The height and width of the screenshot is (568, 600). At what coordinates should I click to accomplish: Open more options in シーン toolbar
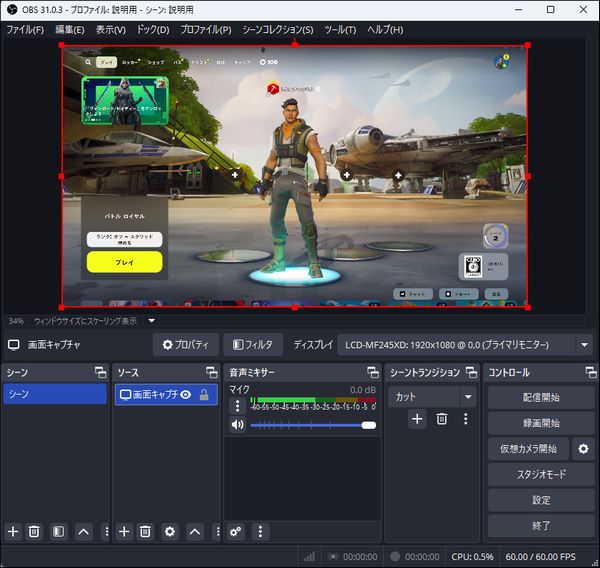point(106,532)
